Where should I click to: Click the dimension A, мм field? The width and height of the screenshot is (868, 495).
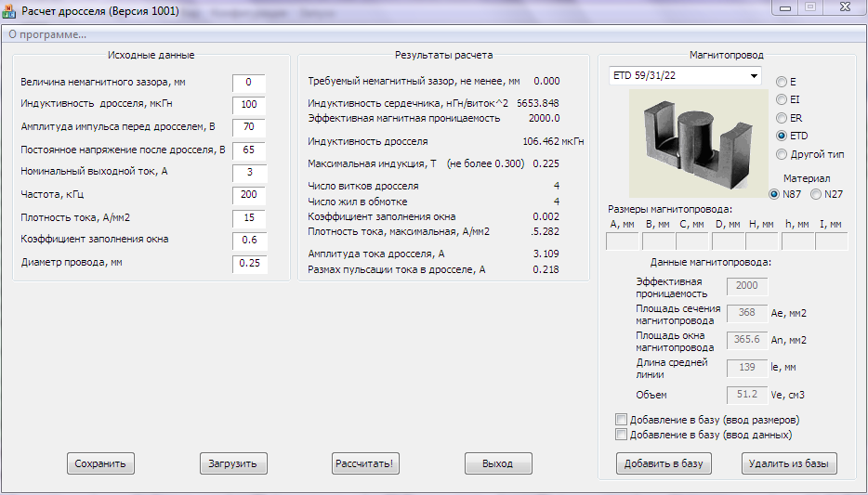(623, 241)
